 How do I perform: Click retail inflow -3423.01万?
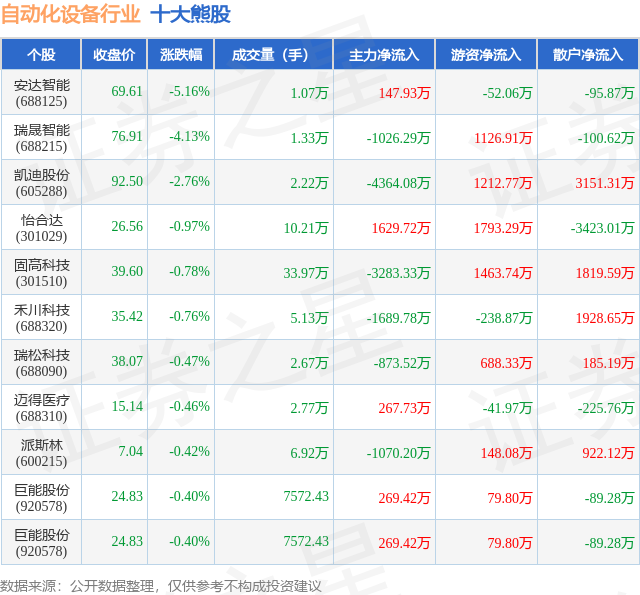click(602, 228)
